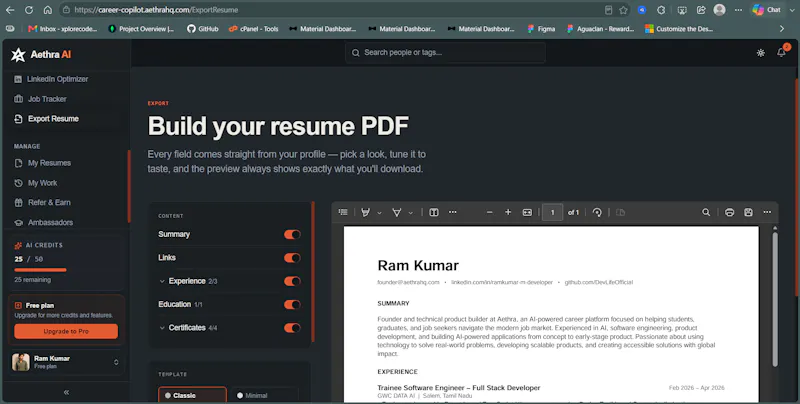Zoom in the PDF preview
Screen dimensions: 800x404
(508, 212)
